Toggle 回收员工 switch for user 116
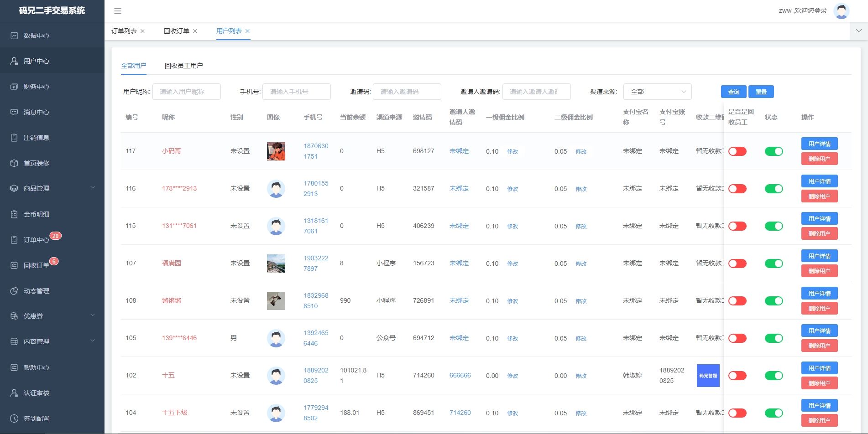 737,189
